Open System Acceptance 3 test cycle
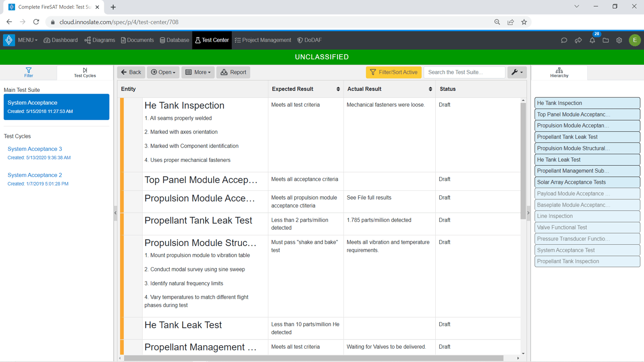Screen dimensions: 644x362 tap(35, 149)
